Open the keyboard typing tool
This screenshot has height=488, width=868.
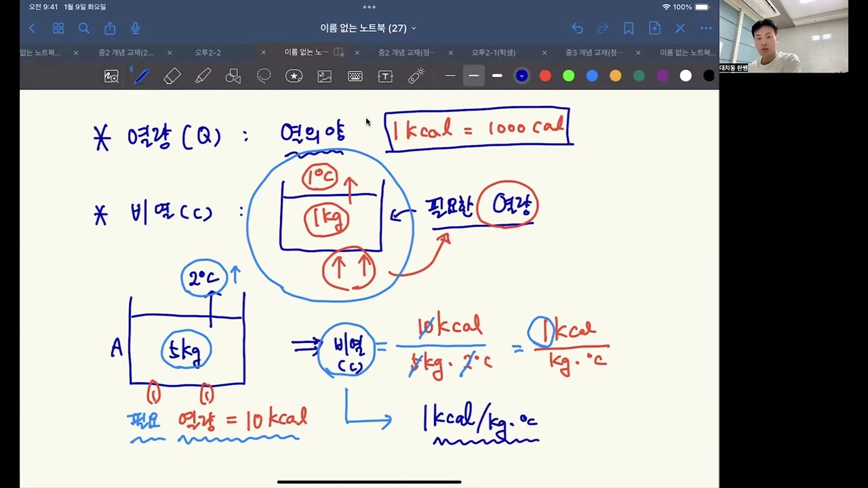(x=355, y=77)
